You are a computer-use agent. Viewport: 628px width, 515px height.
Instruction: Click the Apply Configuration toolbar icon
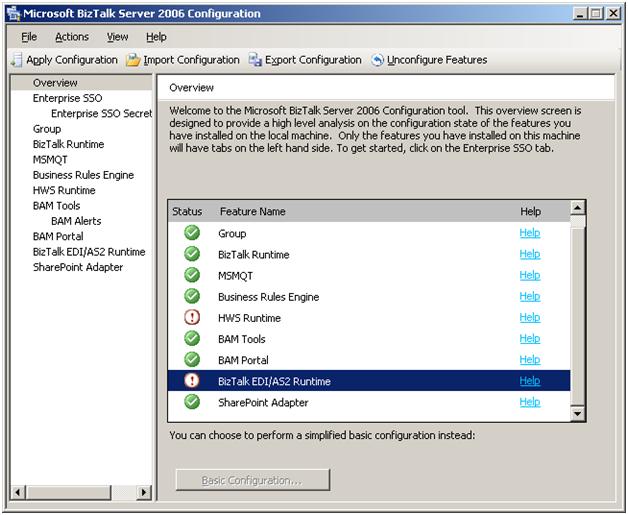(17, 60)
